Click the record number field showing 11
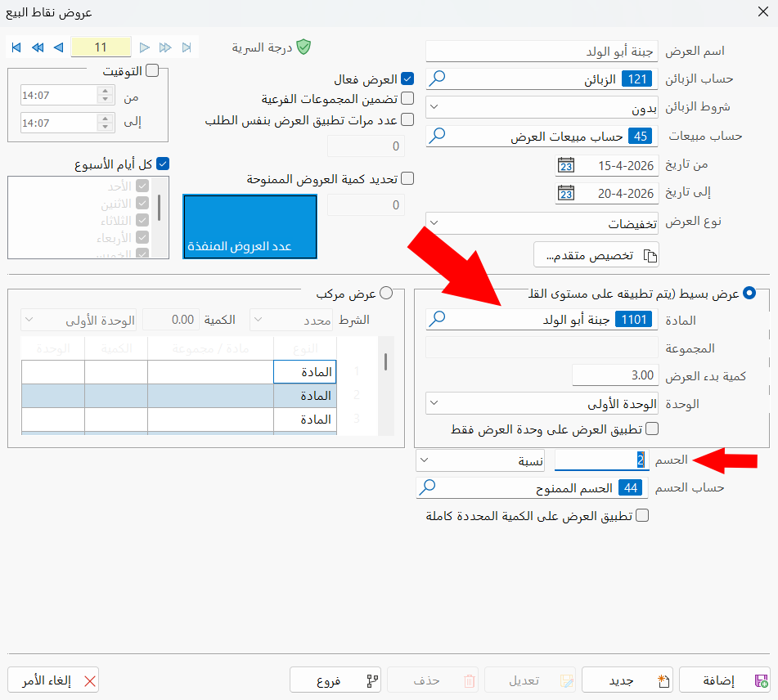This screenshot has height=700, width=778. click(x=101, y=47)
